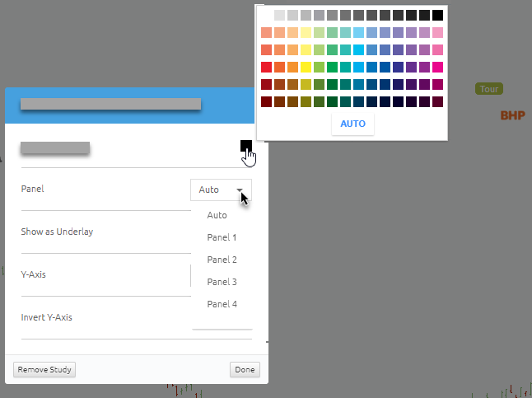Screen dimensions: 532x398
Task: Choose Panel 4 option
Action: [x=222, y=304]
